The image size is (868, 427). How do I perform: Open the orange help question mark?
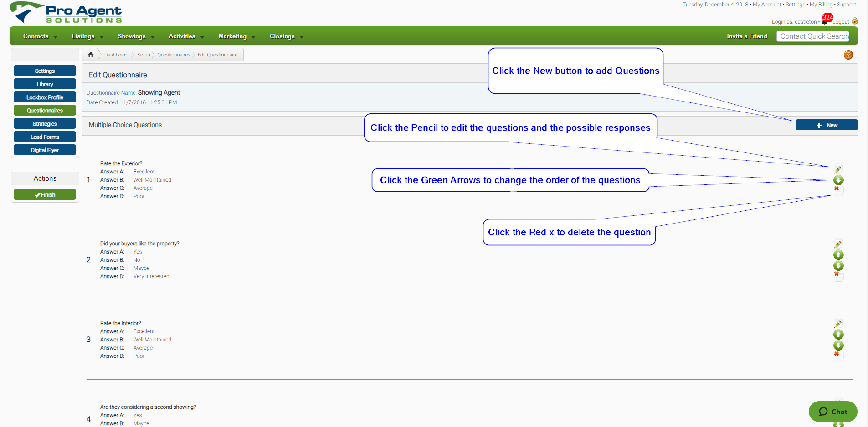(x=848, y=55)
